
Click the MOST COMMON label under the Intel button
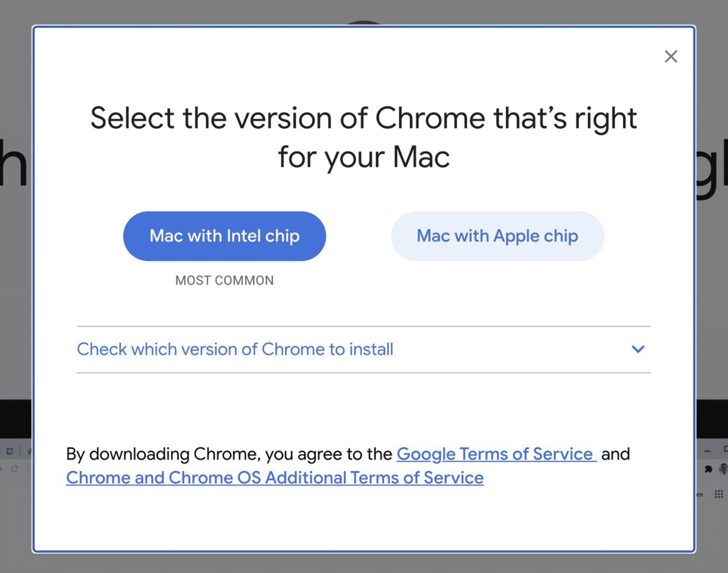point(224,281)
